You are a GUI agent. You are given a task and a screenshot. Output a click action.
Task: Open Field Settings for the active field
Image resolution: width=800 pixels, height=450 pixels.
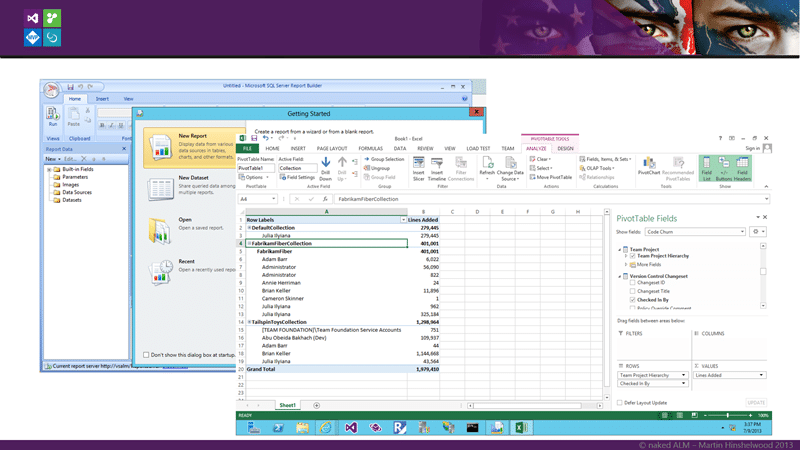(x=297, y=177)
